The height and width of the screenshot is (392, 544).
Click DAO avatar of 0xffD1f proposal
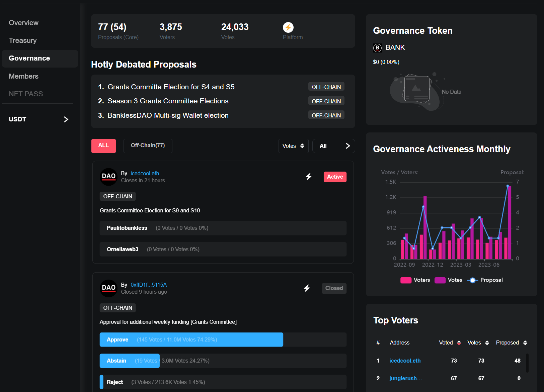coord(108,288)
